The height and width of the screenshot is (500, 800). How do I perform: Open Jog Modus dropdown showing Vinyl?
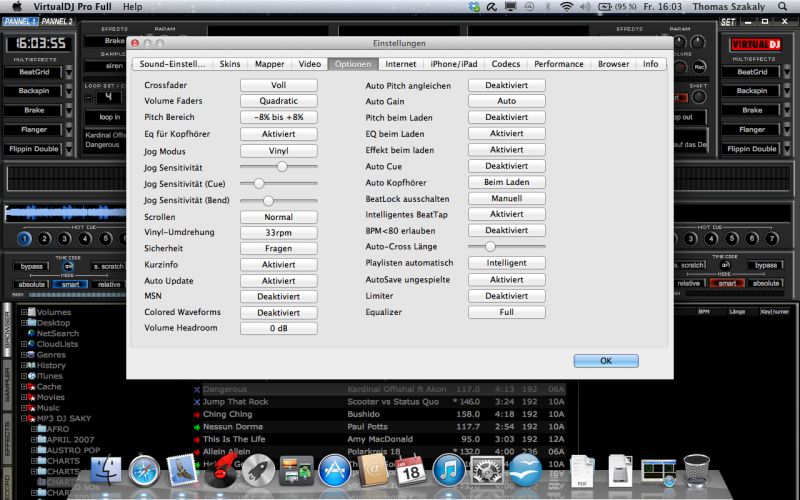(x=279, y=151)
